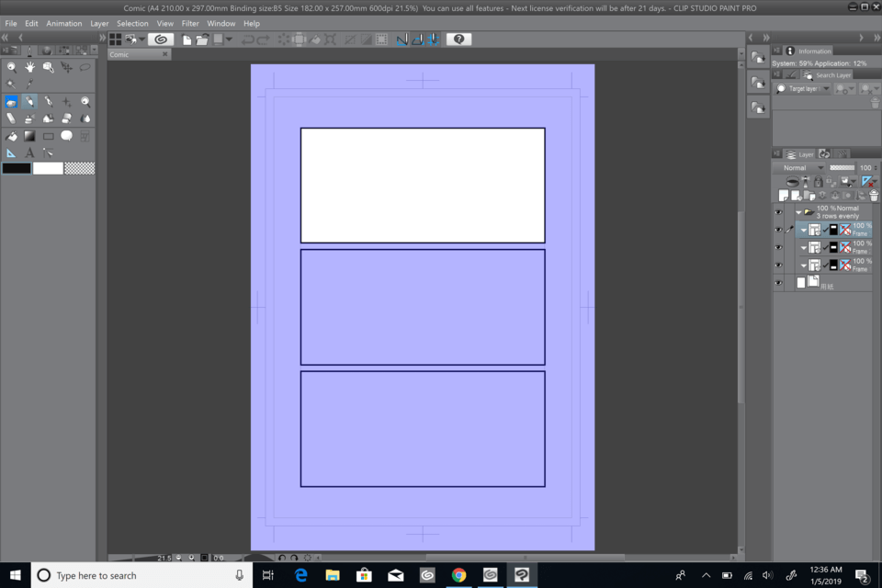Hide the '3 rows evenly' folder layer
The height and width of the screenshot is (588, 882).
pos(778,212)
